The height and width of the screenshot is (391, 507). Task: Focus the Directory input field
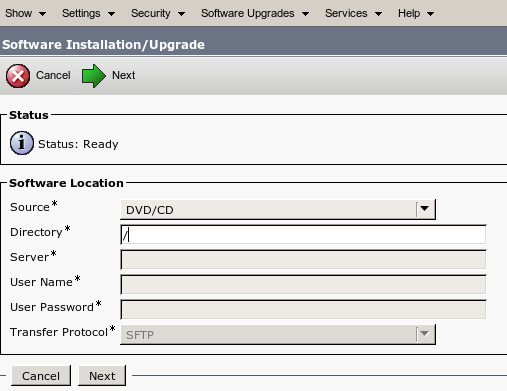303,235
